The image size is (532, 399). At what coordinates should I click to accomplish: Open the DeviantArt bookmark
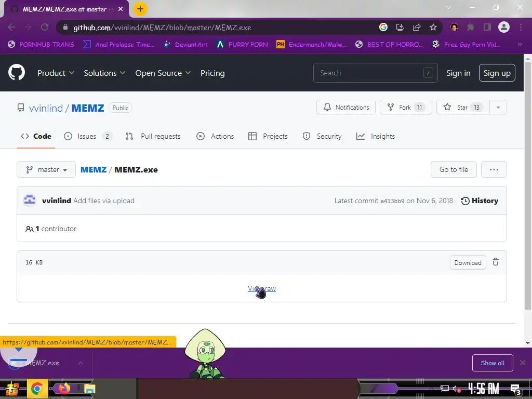click(185, 45)
